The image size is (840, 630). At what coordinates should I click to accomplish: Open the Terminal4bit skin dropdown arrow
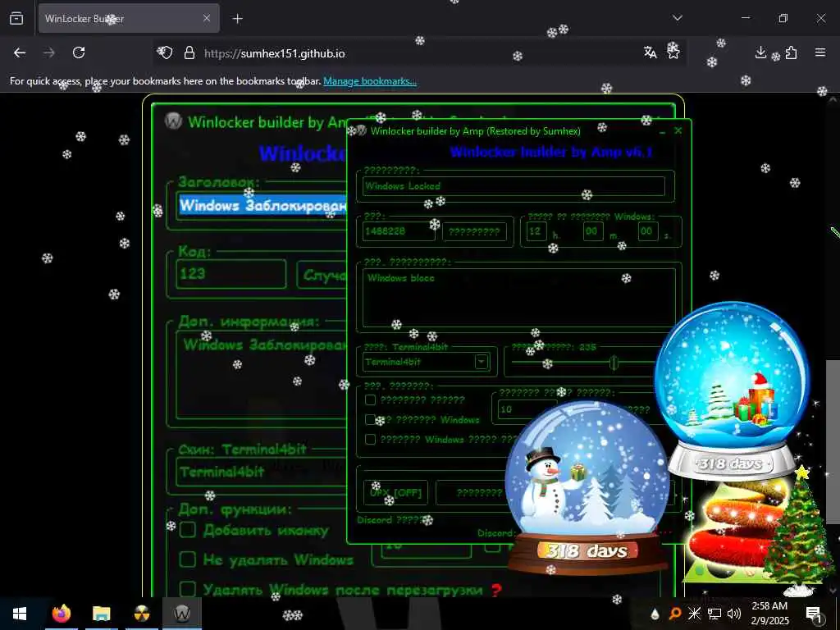[x=481, y=362]
